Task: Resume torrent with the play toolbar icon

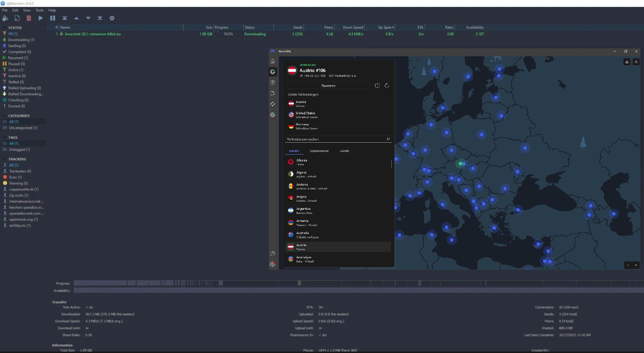Action: [41, 18]
